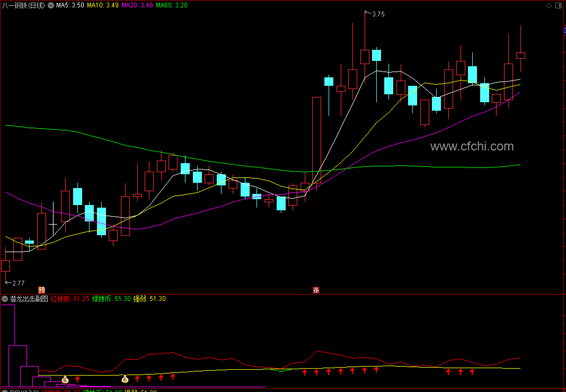Click the 预 marker below the main chart

(x=42, y=290)
